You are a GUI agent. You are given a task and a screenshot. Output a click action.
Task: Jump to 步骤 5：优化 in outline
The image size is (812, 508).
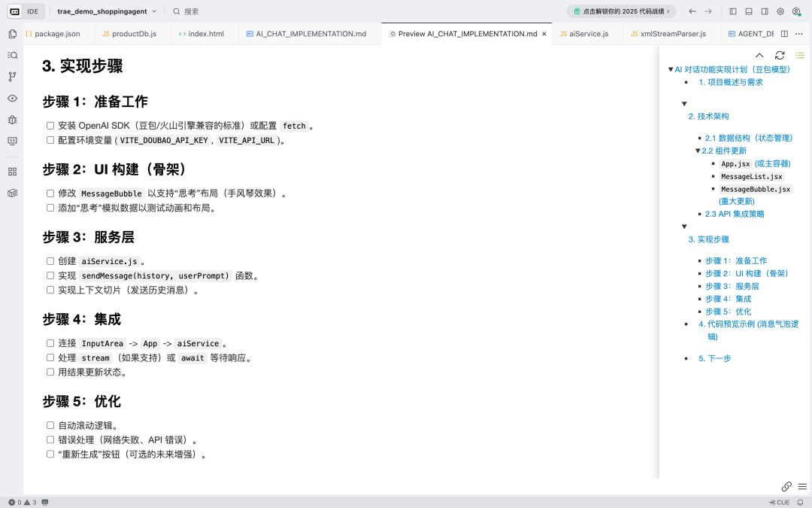(x=728, y=312)
